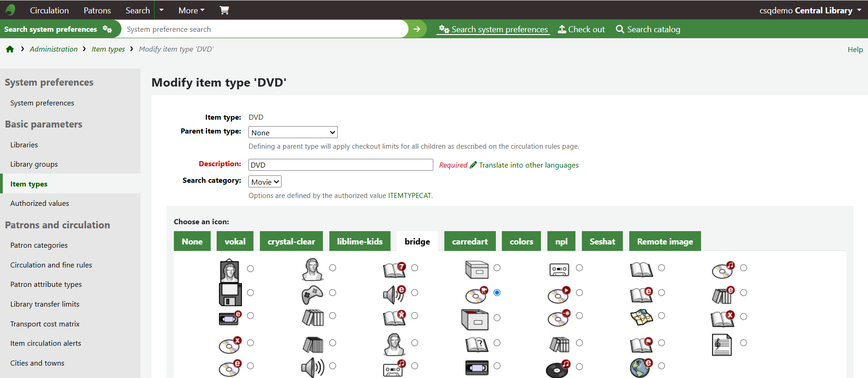The height and width of the screenshot is (378, 868).
Task: Open the ITEMTYPECAT authorized value link
Action: point(409,196)
